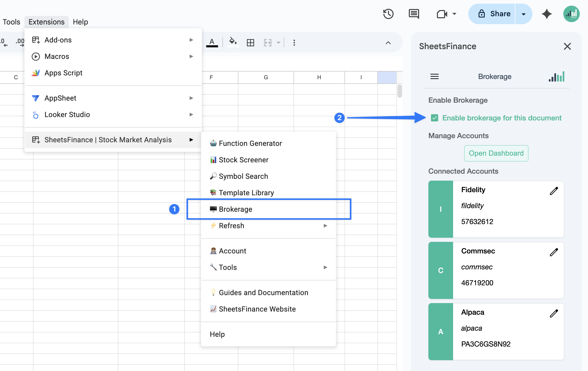Click the Alpaca account card's green A badge
The image size is (588, 371).
(440, 332)
